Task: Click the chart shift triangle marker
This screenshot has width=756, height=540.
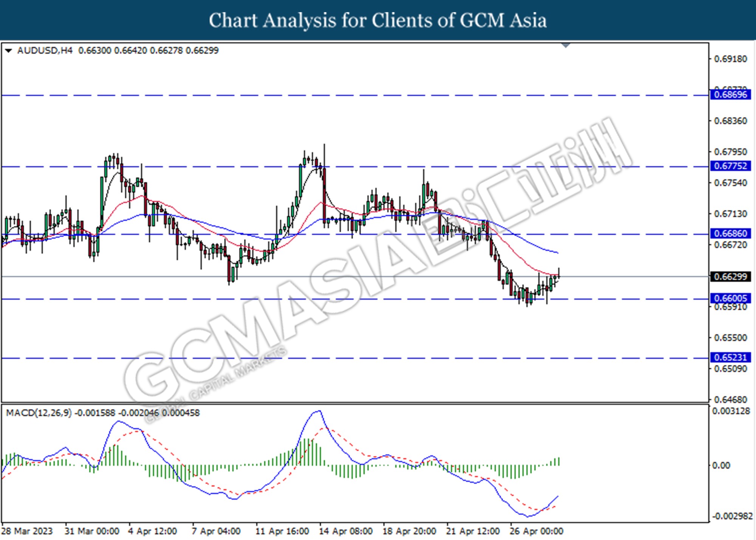Action: pyautogui.click(x=566, y=45)
